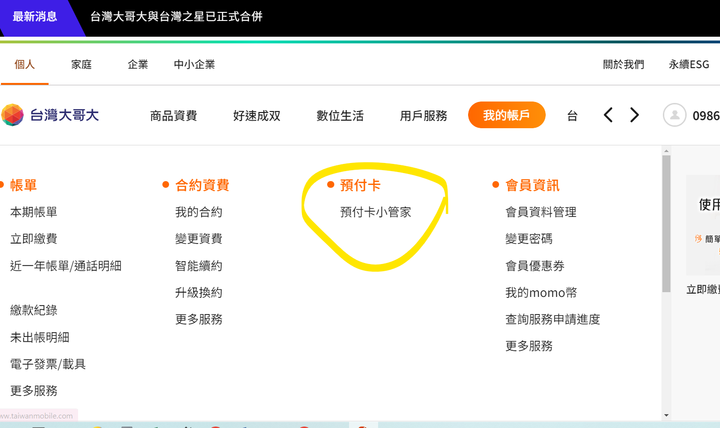
Task: Click the scrollbar up arrow
Action: (666, 151)
